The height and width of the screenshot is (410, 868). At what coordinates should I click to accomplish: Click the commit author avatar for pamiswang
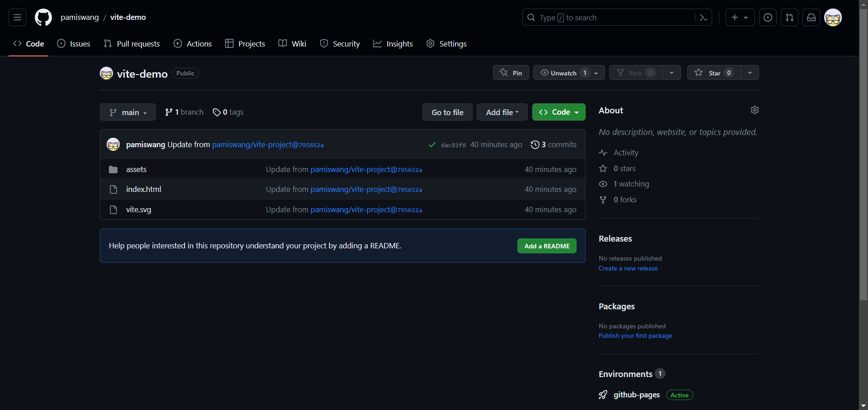coord(113,144)
